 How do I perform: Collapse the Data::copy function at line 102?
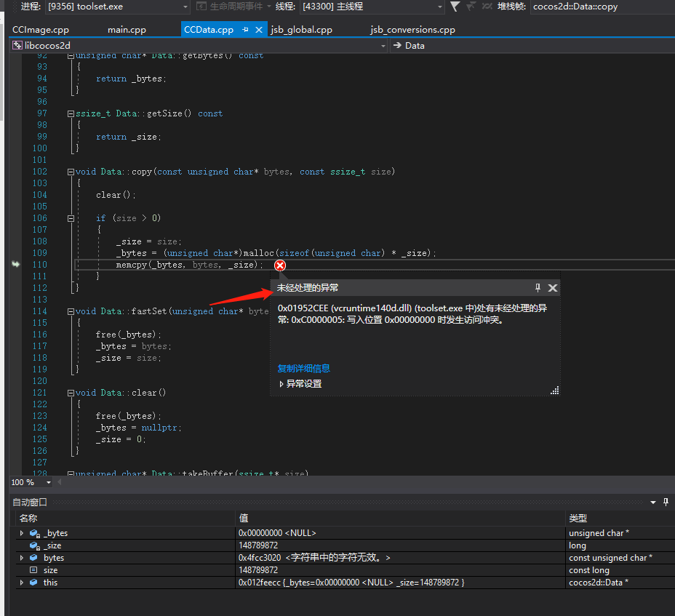point(71,172)
